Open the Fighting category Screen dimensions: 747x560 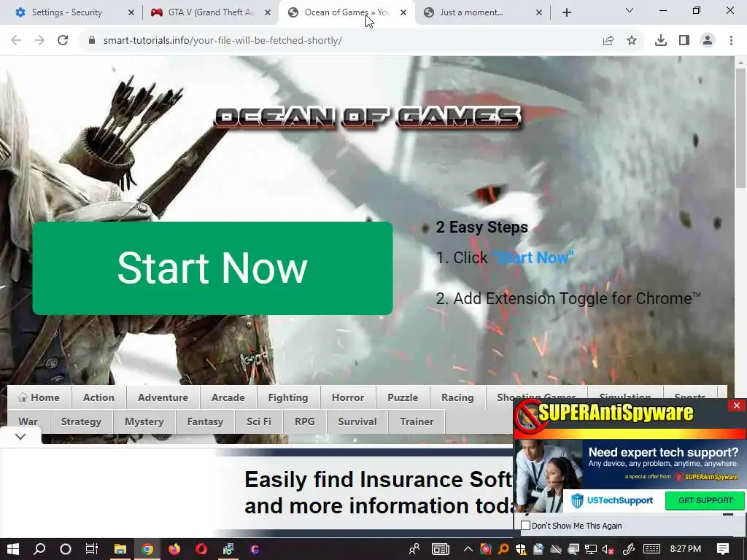288,397
